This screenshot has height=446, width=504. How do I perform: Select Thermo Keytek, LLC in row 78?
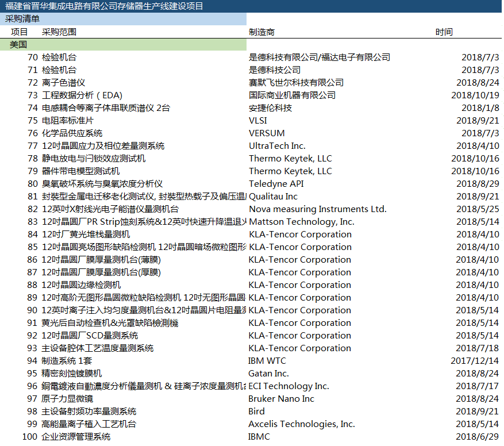pyautogui.click(x=290, y=159)
